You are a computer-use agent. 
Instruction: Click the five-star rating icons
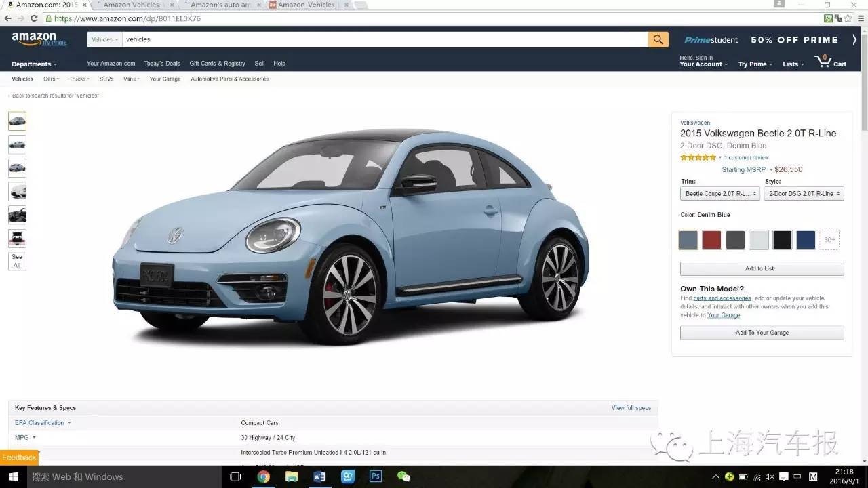[x=698, y=157]
